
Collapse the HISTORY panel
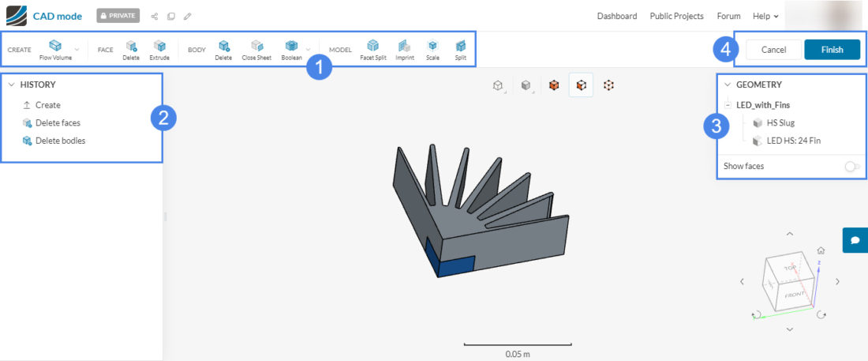[x=12, y=85]
